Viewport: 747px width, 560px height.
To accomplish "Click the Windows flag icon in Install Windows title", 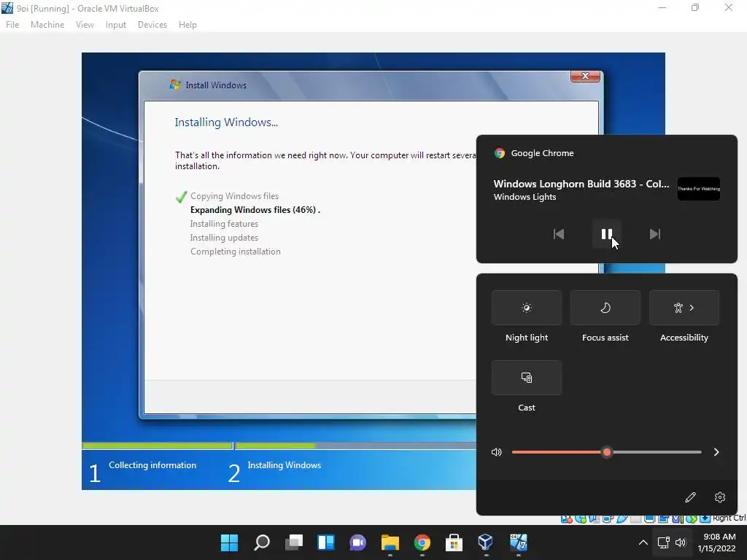I will 175,85.
